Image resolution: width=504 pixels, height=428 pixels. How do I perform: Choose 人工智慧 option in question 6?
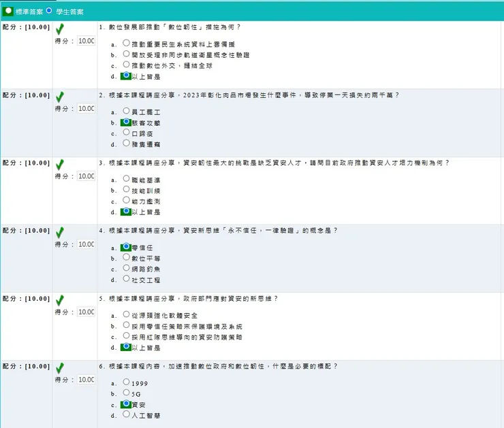(126, 414)
